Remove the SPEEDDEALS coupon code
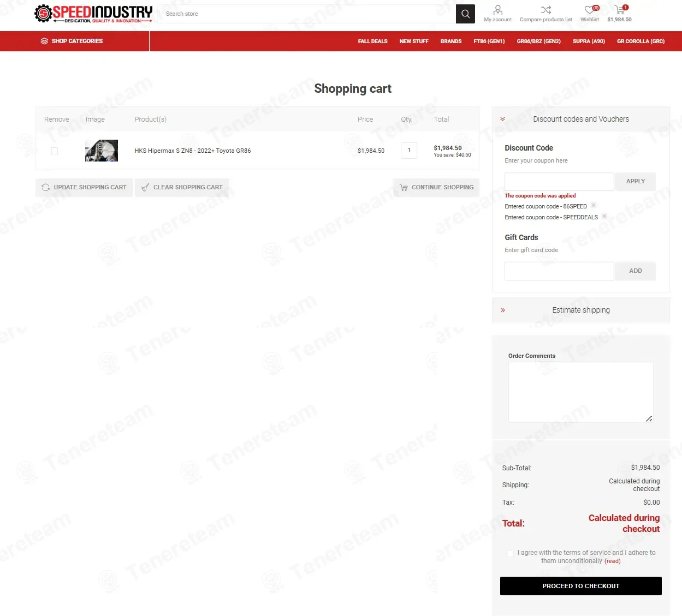The width and height of the screenshot is (682, 616). 604,216
